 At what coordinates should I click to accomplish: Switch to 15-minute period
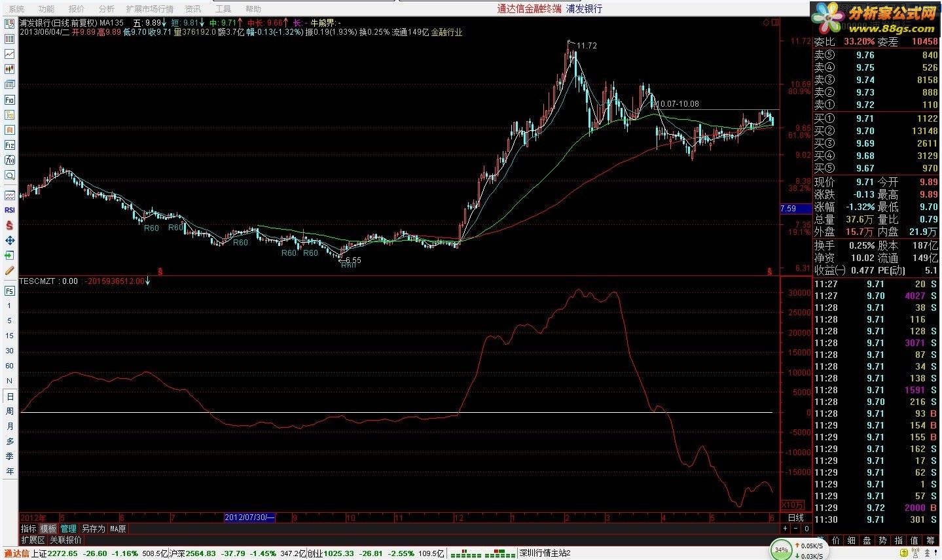point(9,336)
